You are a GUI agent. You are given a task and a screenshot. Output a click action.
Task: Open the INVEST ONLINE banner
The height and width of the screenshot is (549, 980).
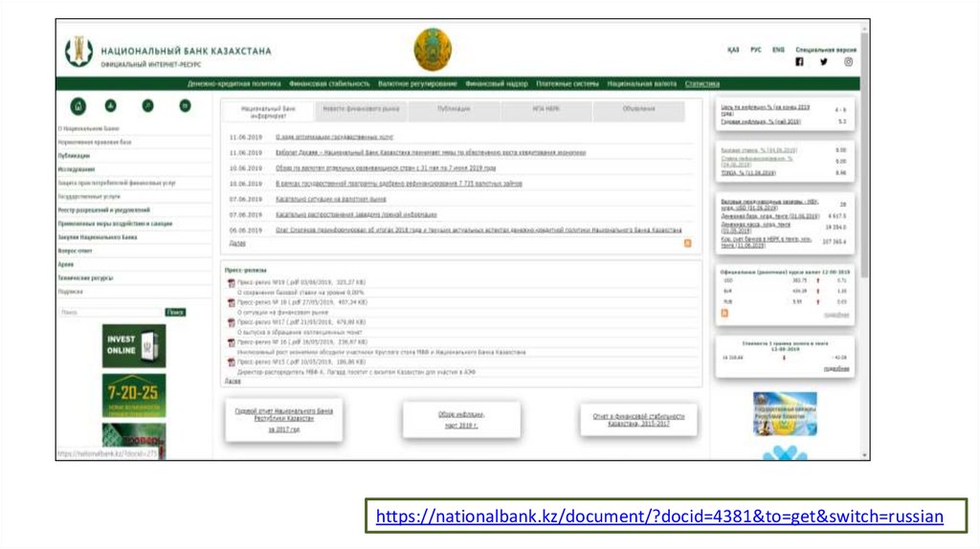(134, 346)
